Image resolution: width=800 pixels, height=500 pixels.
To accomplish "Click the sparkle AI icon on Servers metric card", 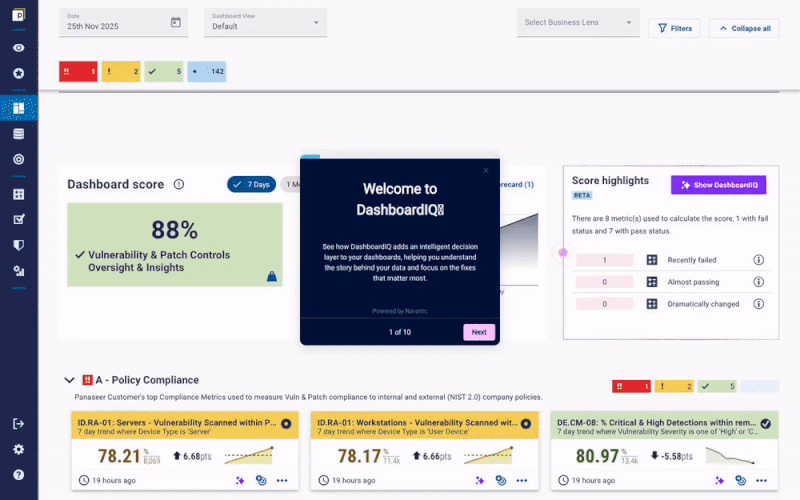I will click(240, 480).
